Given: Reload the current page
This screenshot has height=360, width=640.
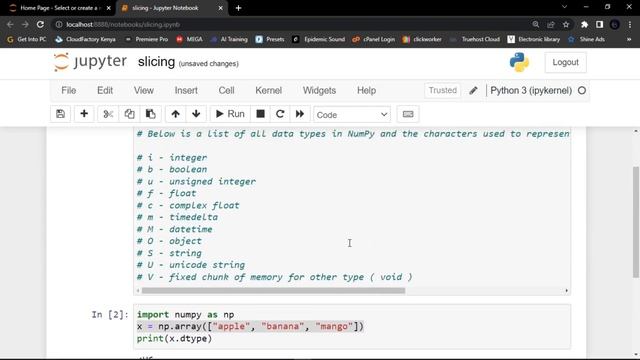Looking at the screenshot, I should click(40, 24).
